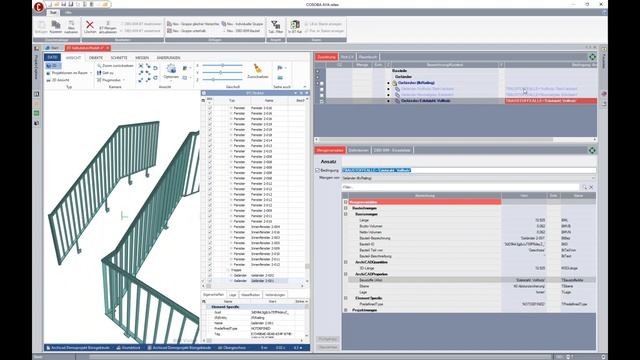This screenshot has height=360, width=640.
Task: Switch to the SCHNITTE tab
Action: (x=119, y=58)
